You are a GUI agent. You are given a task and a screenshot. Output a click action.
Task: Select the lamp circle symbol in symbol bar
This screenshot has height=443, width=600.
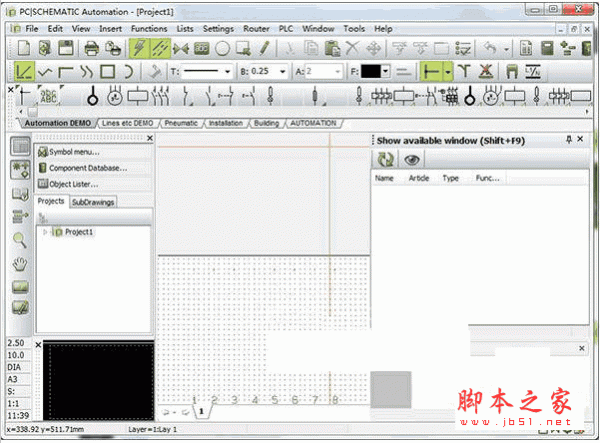coord(92,96)
